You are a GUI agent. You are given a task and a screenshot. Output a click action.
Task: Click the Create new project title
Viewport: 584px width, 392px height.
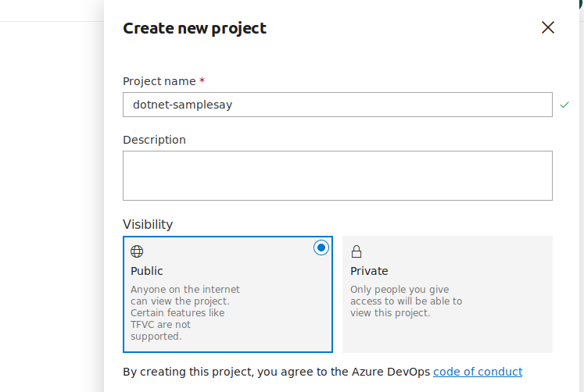tap(195, 28)
